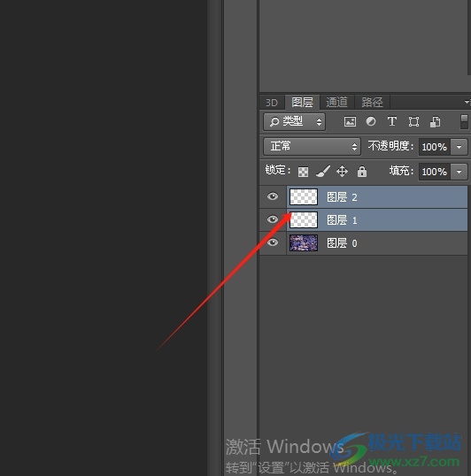Filter layers by type (T) icon
The height and width of the screenshot is (476, 471).
pyautogui.click(x=392, y=122)
